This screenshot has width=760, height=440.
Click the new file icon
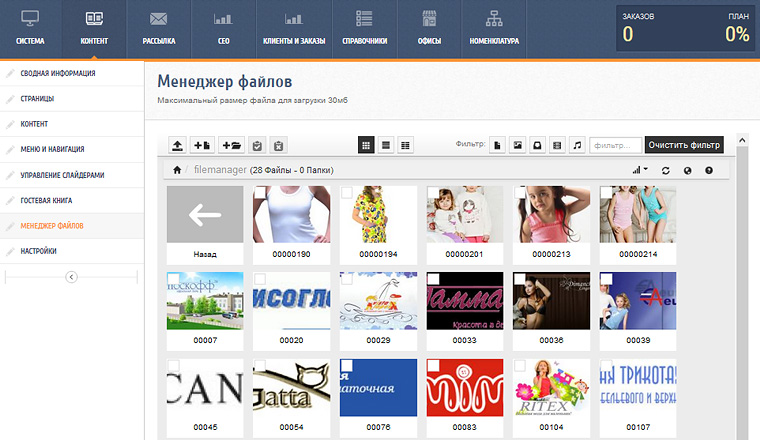tap(203, 145)
